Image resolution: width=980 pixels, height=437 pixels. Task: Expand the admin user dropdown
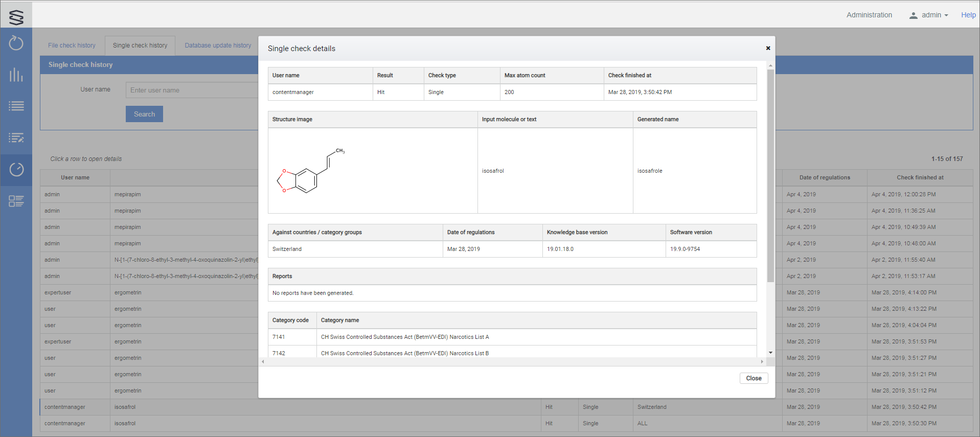pyautogui.click(x=929, y=15)
